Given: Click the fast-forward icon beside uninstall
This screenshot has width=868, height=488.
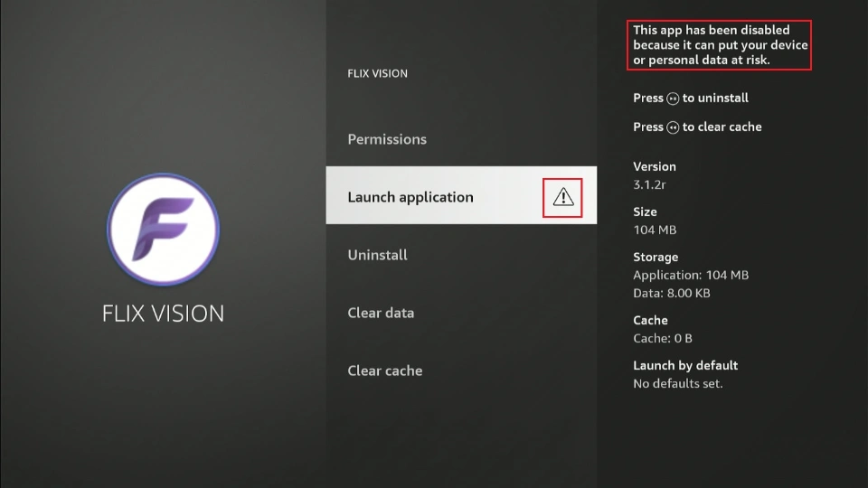Looking at the screenshot, I should (x=673, y=99).
